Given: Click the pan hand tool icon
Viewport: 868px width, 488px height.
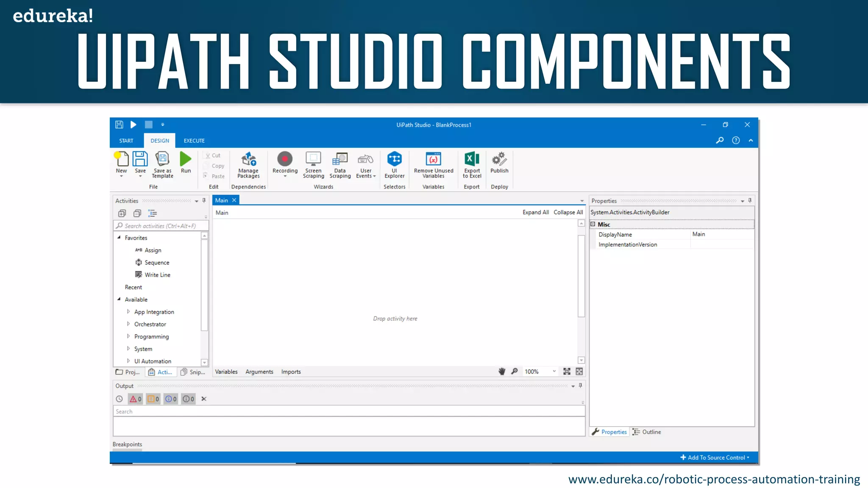Looking at the screenshot, I should pyautogui.click(x=502, y=372).
